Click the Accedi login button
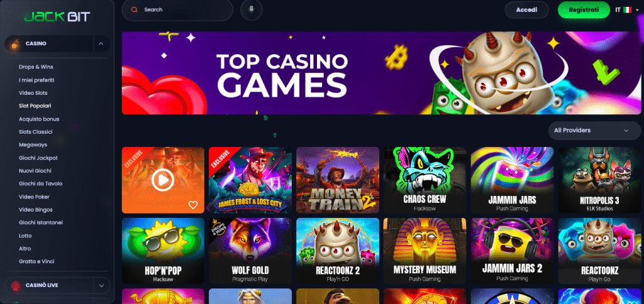The width and height of the screenshot is (644, 304). 526,10
